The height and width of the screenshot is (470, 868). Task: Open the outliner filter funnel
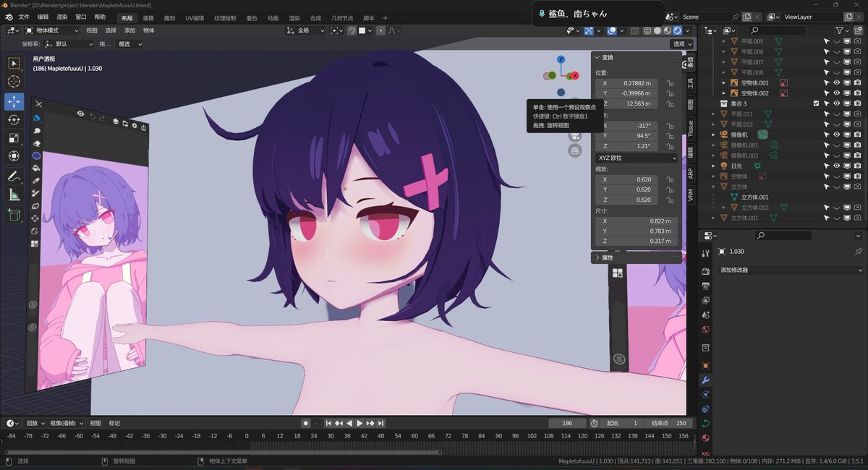(x=840, y=30)
